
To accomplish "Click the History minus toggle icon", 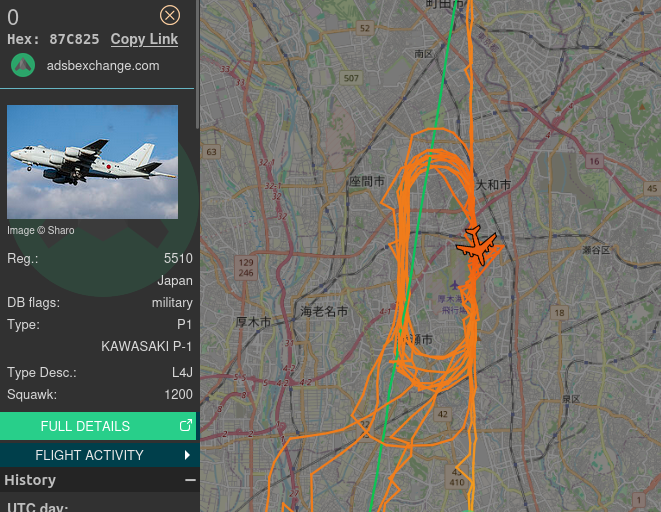I will click(190, 480).
